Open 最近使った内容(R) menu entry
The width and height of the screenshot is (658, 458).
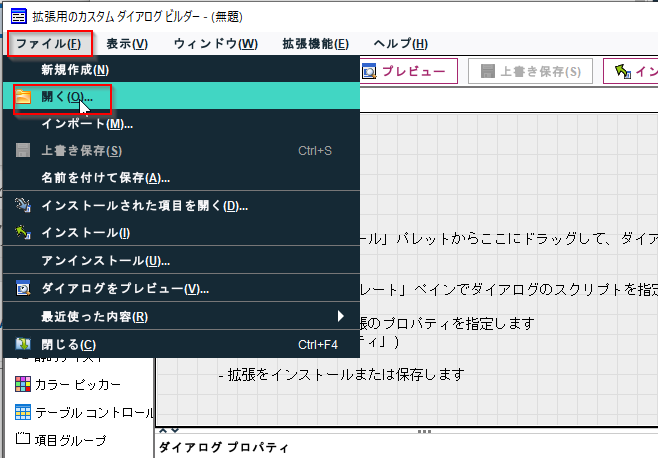(181, 317)
